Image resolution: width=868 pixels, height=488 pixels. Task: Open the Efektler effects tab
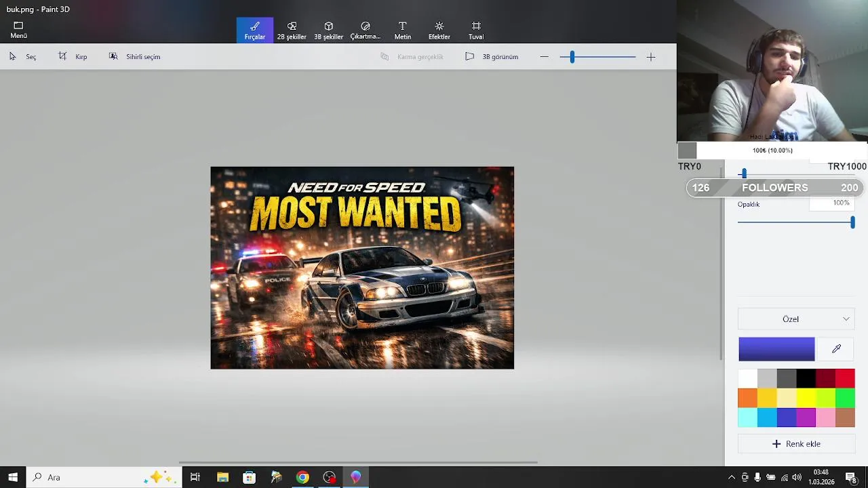pyautogui.click(x=439, y=30)
